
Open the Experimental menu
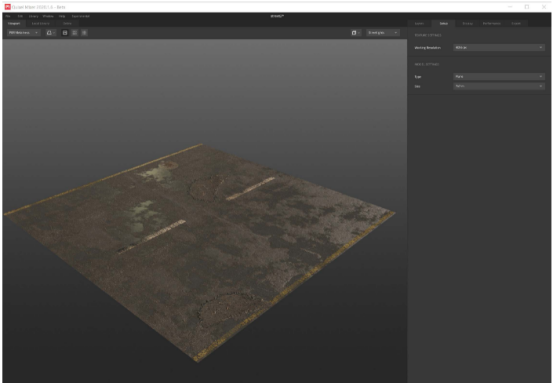pyautogui.click(x=81, y=16)
